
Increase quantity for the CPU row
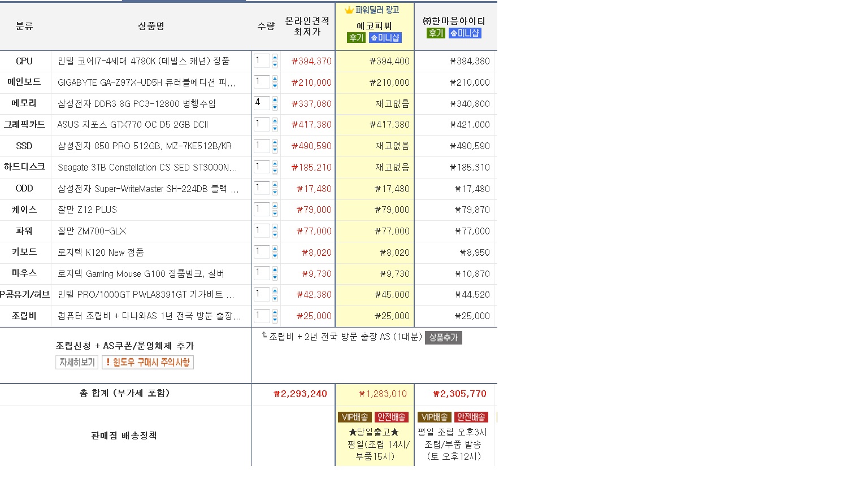pos(275,58)
